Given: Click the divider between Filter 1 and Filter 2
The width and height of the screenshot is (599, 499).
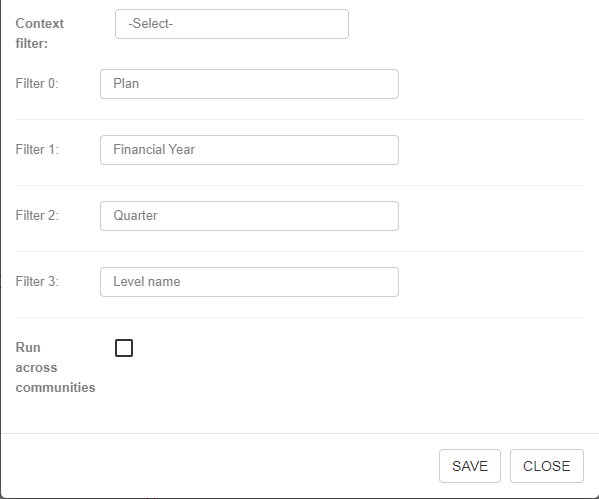Looking at the screenshot, I should [x=300, y=186].
